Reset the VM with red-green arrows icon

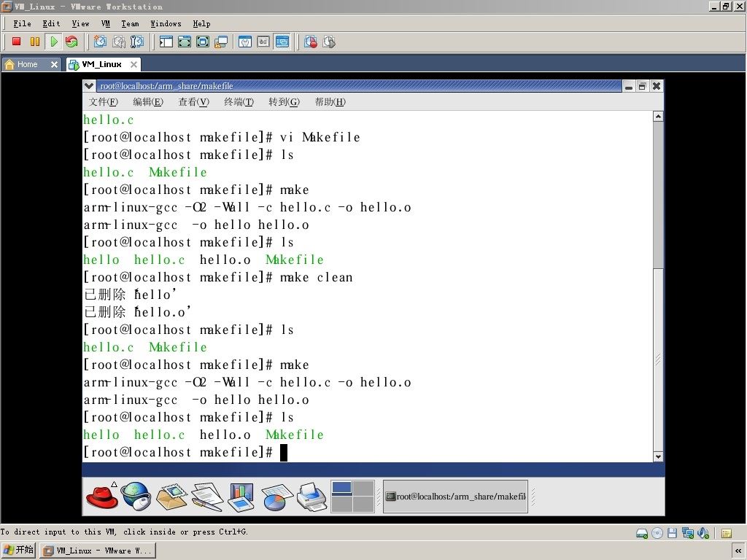pos(71,42)
